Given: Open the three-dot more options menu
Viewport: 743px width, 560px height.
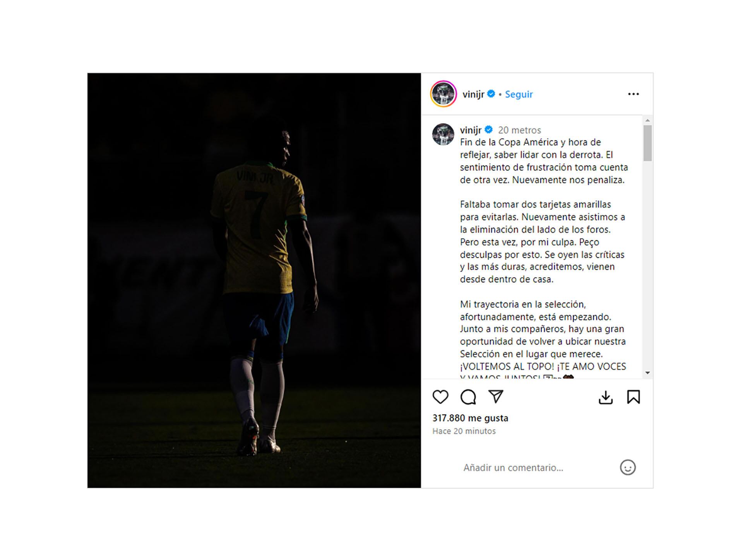Looking at the screenshot, I should coord(633,94).
